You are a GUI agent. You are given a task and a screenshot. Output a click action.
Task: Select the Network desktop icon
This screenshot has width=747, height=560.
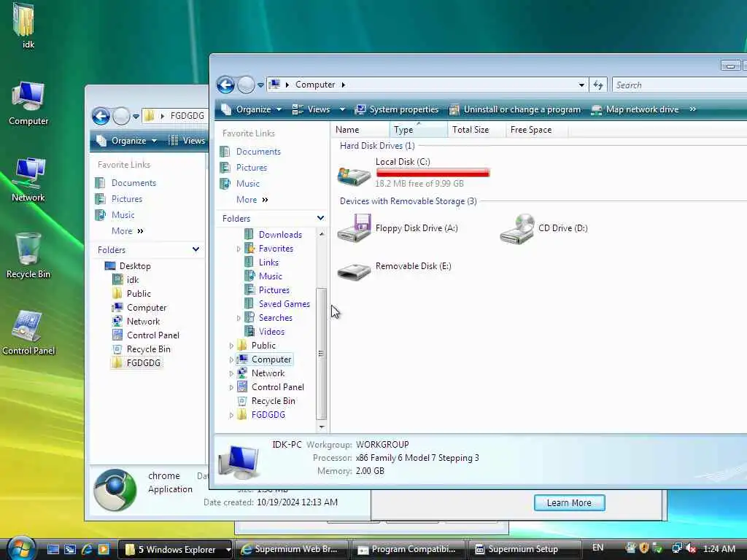pyautogui.click(x=28, y=180)
